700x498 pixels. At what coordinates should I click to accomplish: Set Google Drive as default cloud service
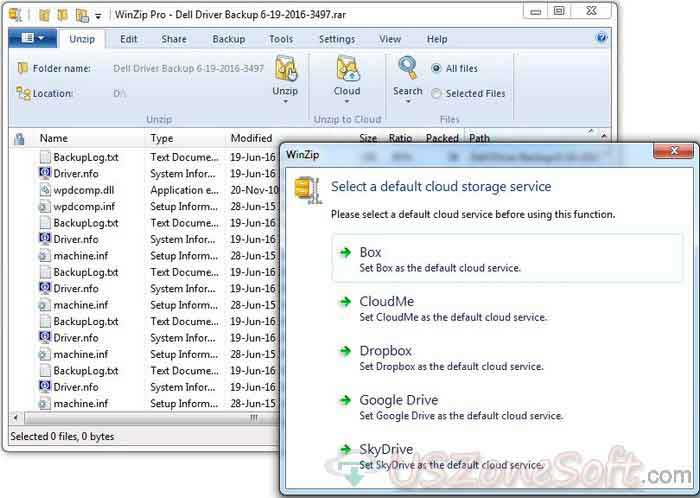[507, 407]
